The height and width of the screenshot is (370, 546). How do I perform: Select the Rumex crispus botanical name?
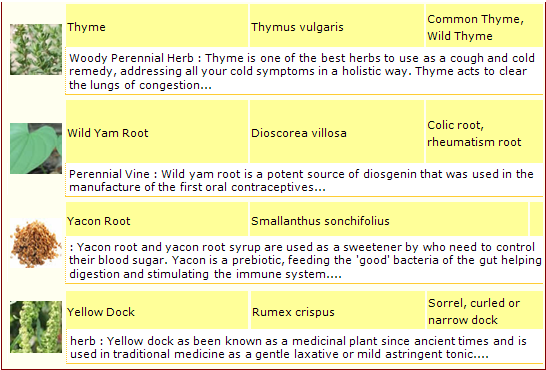click(x=293, y=312)
